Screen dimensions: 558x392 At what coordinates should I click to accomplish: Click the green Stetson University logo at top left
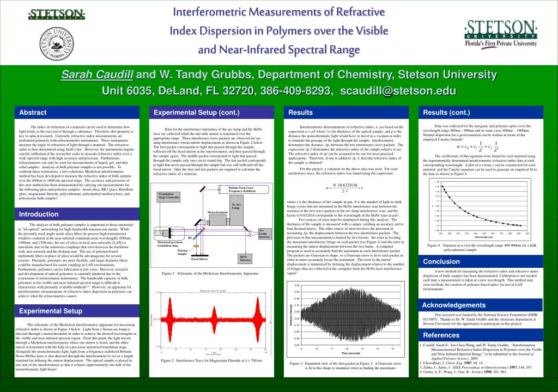tap(57, 14)
